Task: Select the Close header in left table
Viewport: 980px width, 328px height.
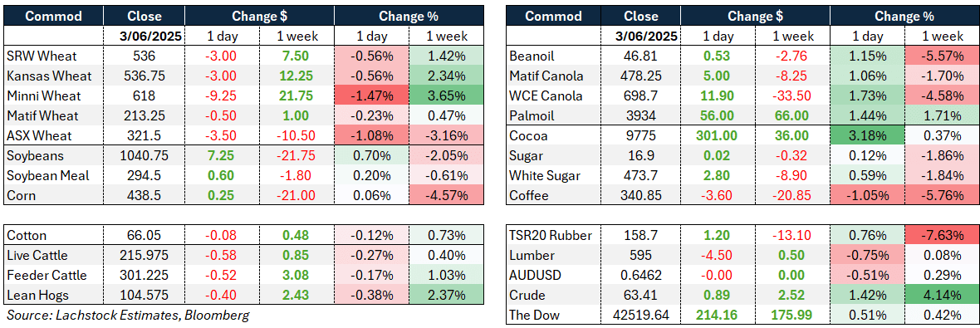Action: coord(145,17)
